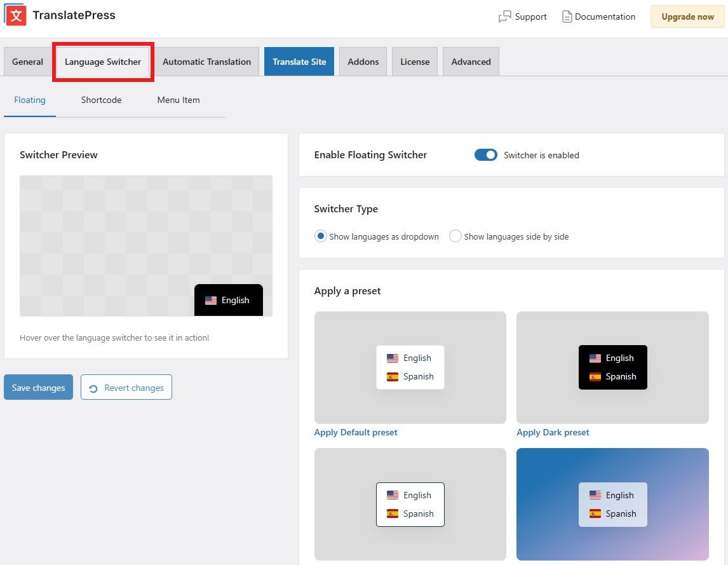728x565 pixels.
Task: Click the Apply Default preset link
Action: click(x=356, y=432)
